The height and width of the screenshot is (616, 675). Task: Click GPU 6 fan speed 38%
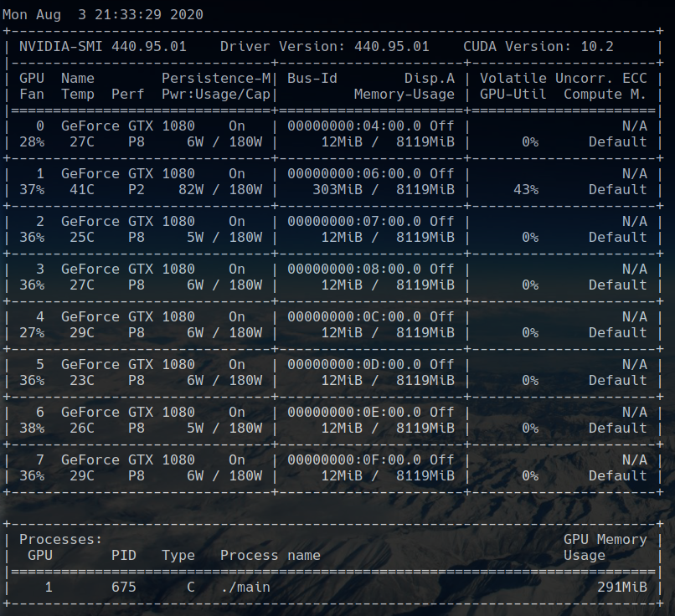[x=32, y=429]
